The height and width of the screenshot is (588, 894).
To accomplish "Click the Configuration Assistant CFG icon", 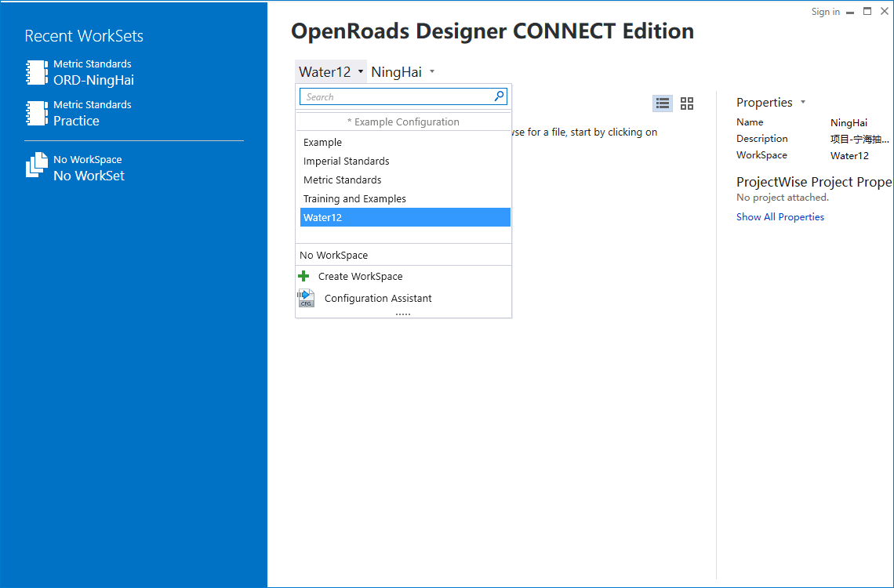I will [x=306, y=298].
